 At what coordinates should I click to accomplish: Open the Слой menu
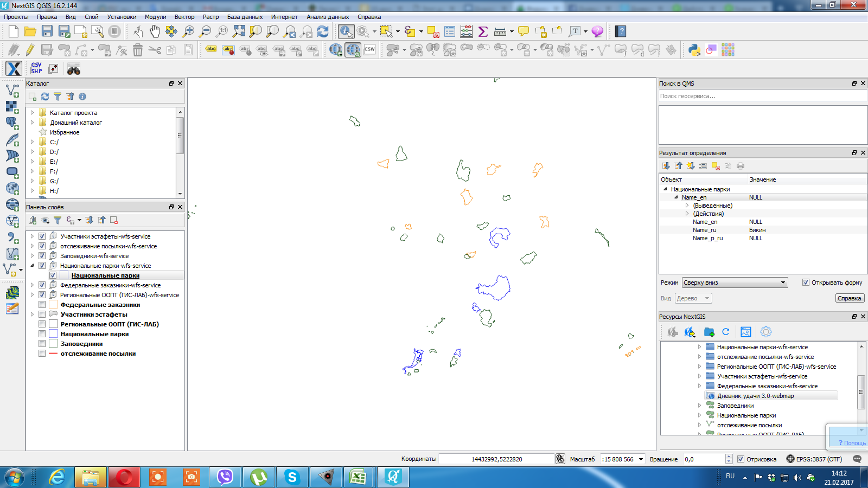pyautogui.click(x=92, y=17)
